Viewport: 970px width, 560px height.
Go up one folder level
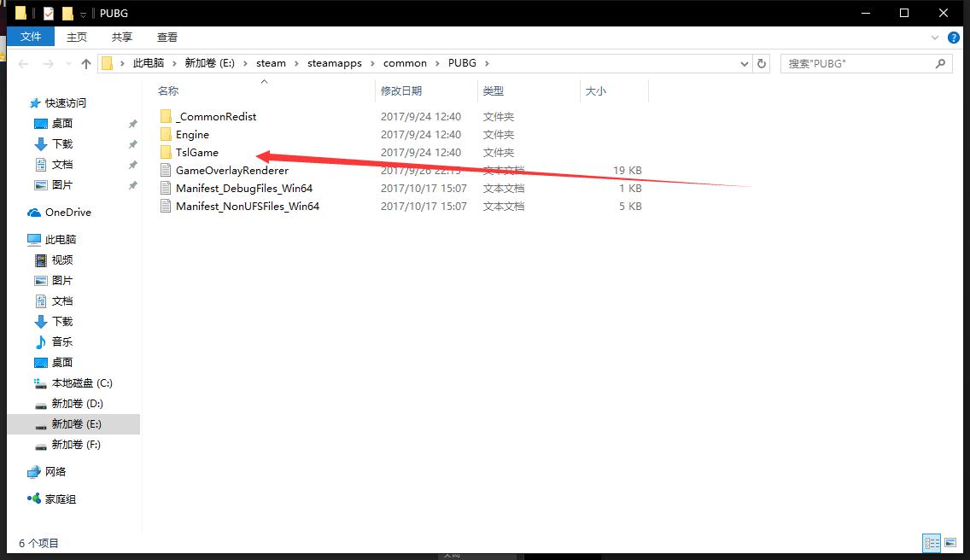click(86, 63)
